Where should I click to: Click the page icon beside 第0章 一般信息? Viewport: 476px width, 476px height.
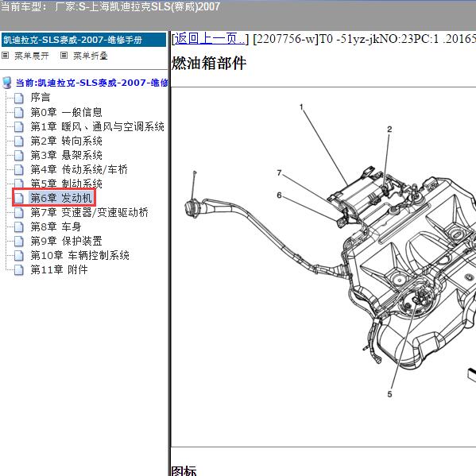point(19,112)
